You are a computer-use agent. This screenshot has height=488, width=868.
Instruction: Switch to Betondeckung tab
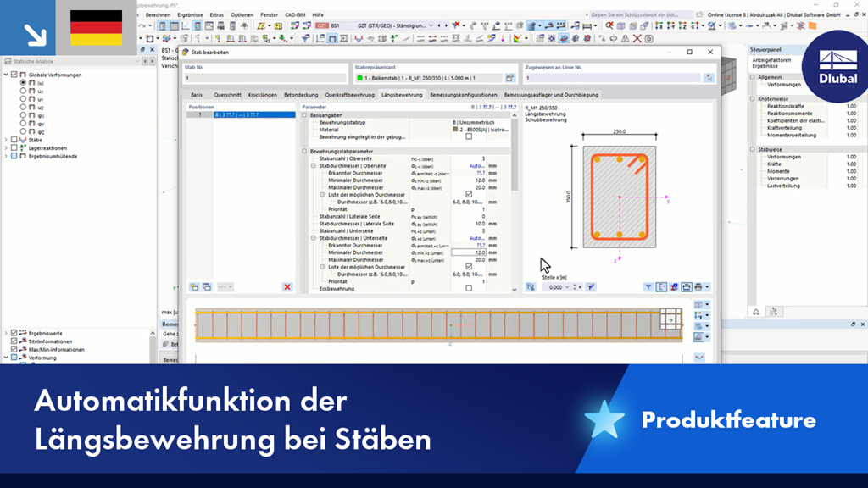pyautogui.click(x=301, y=95)
